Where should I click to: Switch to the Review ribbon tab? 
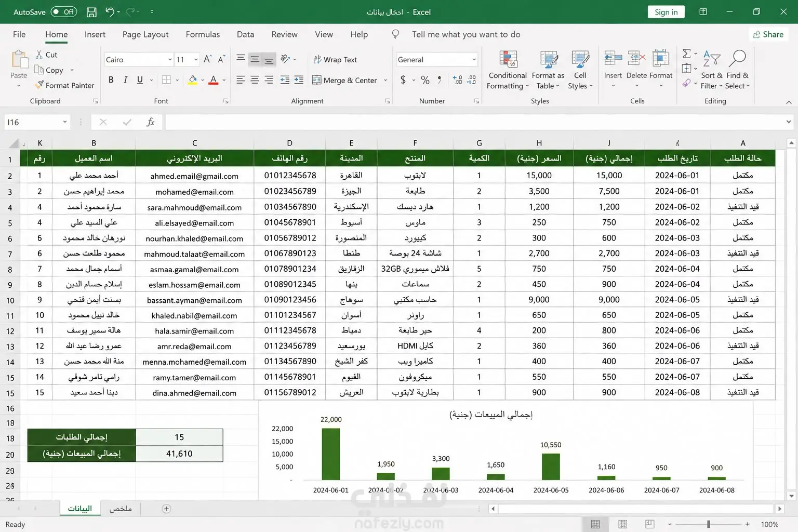284,34
